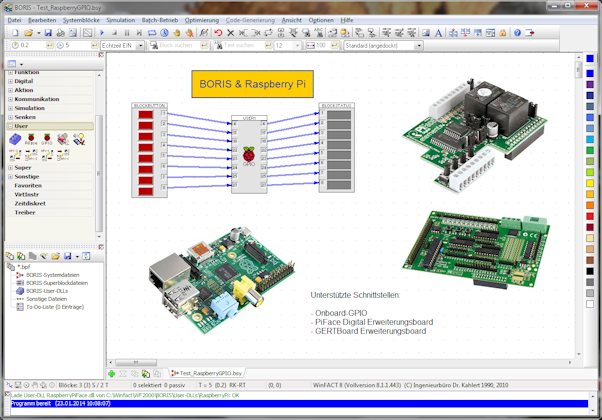Open project folder icon in project panel
Viewport: 602px width, 420px height.
tap(56, 256)
